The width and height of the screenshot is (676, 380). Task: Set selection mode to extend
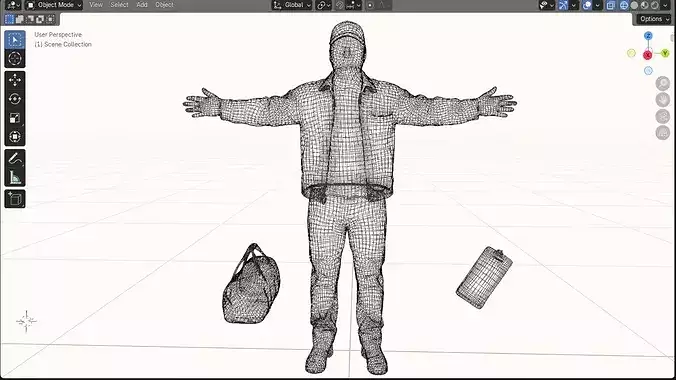pyautogui.click(x=19, y=19)
